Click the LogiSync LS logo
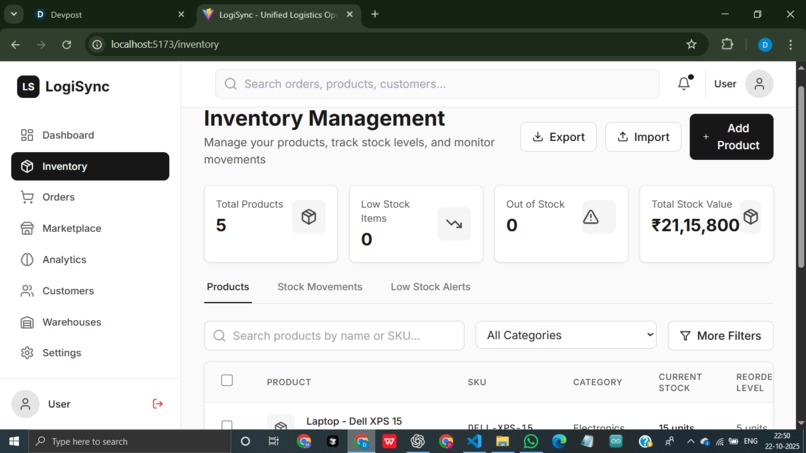The height and width of the screenshot is (453, 806). click(x=28, y=86)
